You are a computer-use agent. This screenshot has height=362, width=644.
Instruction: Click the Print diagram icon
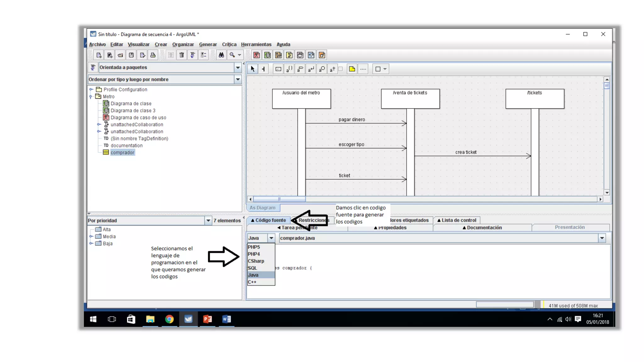(153, 55)
